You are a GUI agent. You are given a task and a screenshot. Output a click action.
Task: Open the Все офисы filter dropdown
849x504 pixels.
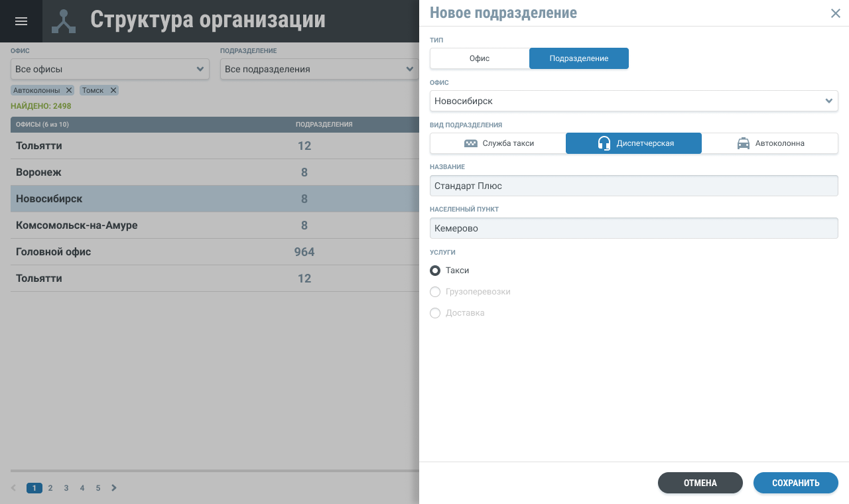(x=109, y=69)
